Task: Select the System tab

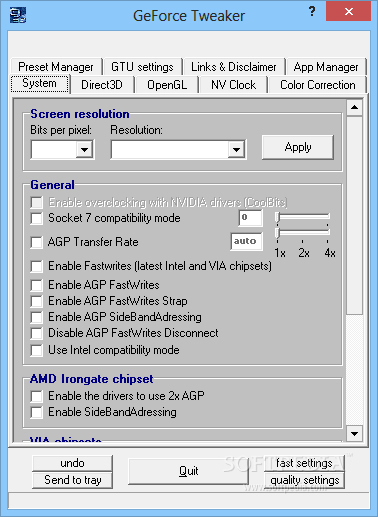Action: tap(40, 83)
